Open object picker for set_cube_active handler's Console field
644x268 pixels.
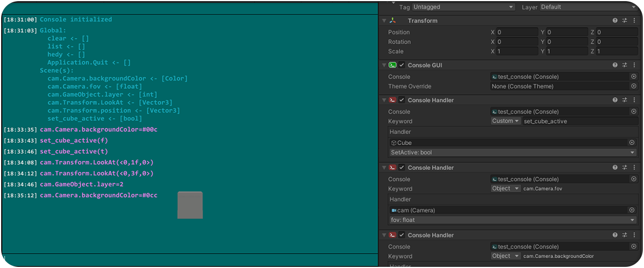pos(634,111)
